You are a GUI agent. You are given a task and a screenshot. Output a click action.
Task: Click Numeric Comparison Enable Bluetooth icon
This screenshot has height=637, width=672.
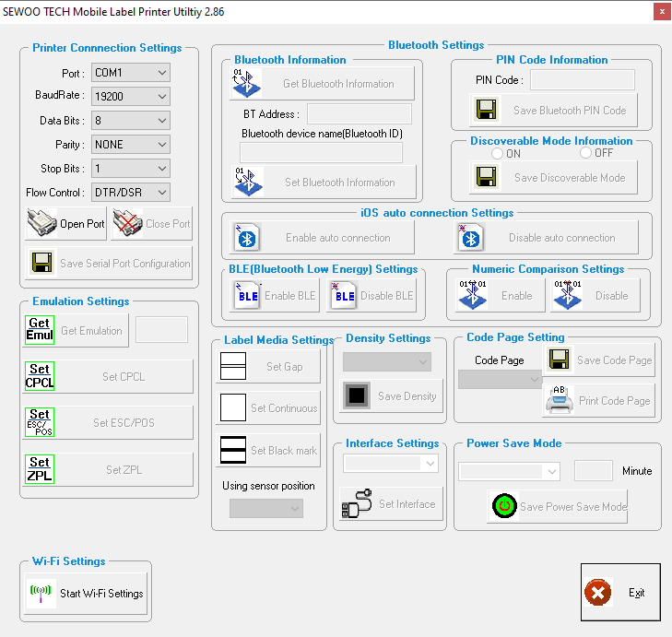(x=473, y=295)
